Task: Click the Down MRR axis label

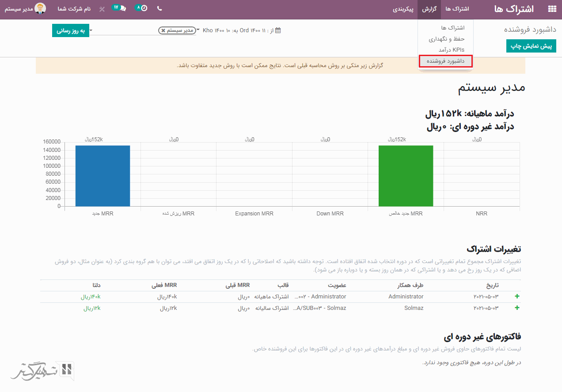Action: (x=330, y=214)
